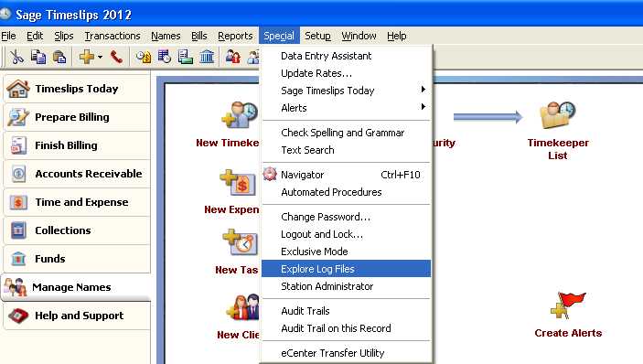Click the red phone toolbar icon
Image resolution: width=643 pixels, height=364 pixels.
pos(116,57)
